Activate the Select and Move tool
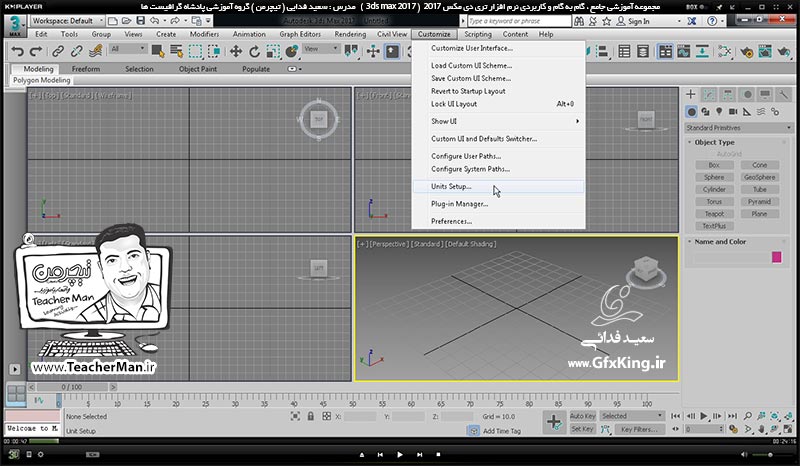The height and width of the screenshot is (466, 800). click(236, 52)
